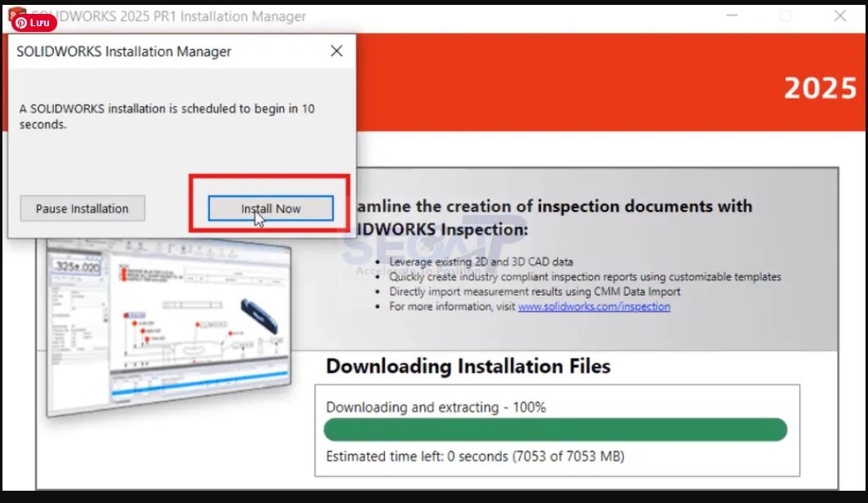Click the green download progress bar
Viewport: 868px width, 503px height.
pos(556,429)
